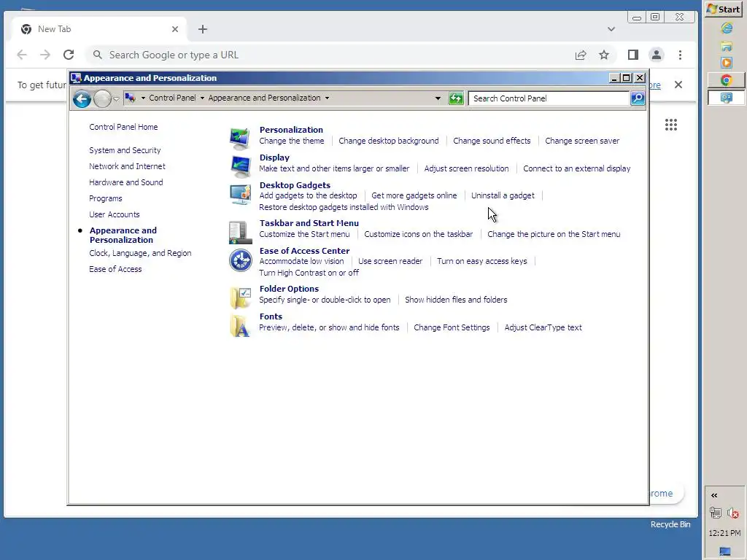Open the recent pages dropdown arrow

pos(116,99)
